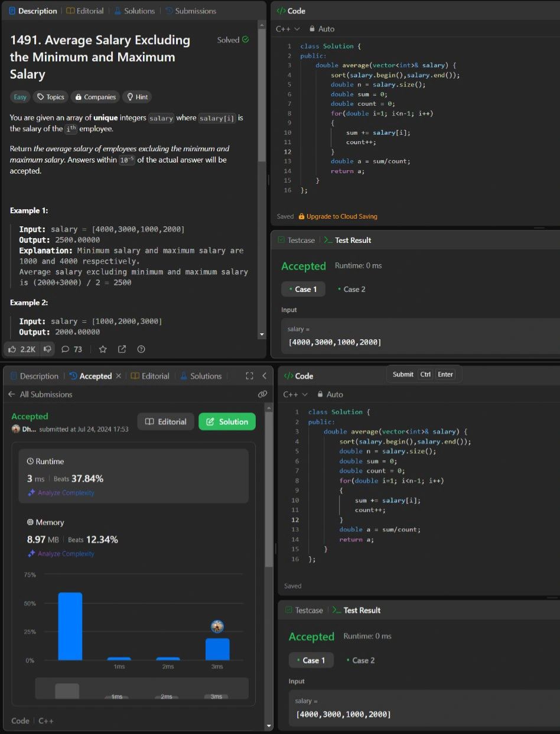This screenshot has height=734, width=560.
Task: Toggle the star favorite for this problem
Action: (103, 349)
